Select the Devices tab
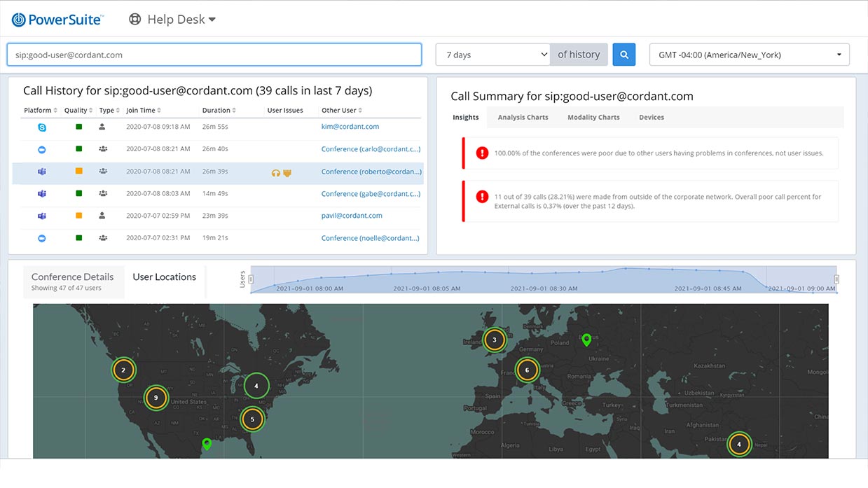This screenshot has height=488, width=868. click(x=651, y=118)
